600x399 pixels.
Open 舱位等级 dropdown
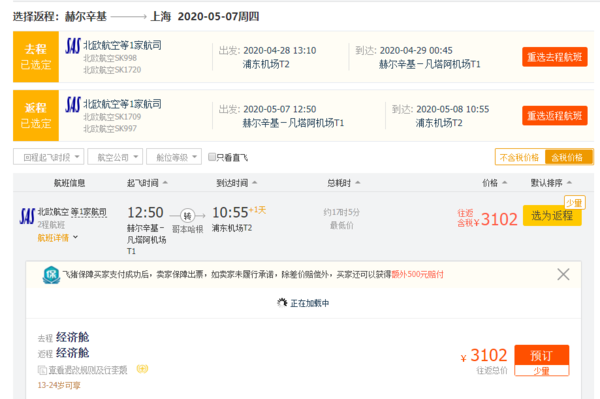pyautogui.click(x=174, y=157)
